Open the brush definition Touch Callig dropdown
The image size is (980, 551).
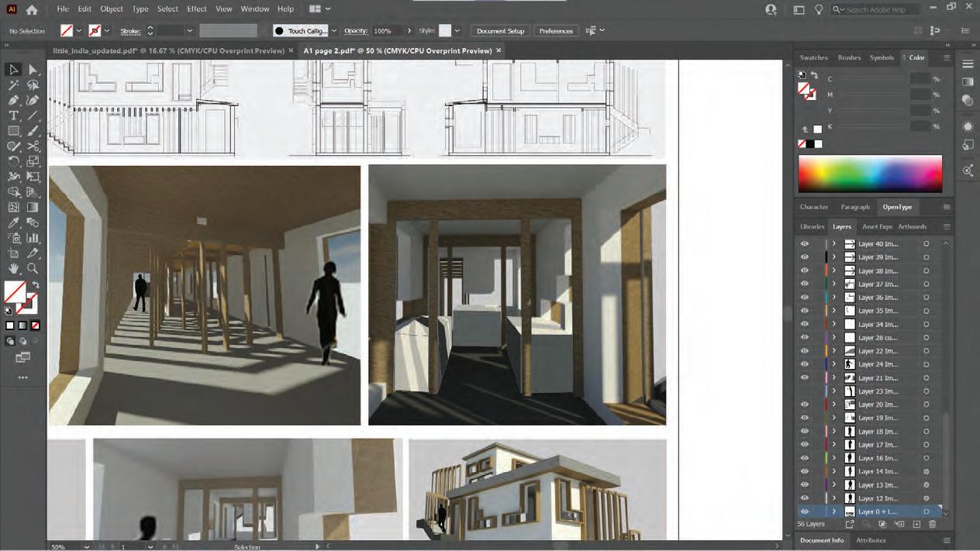point(334,31)
